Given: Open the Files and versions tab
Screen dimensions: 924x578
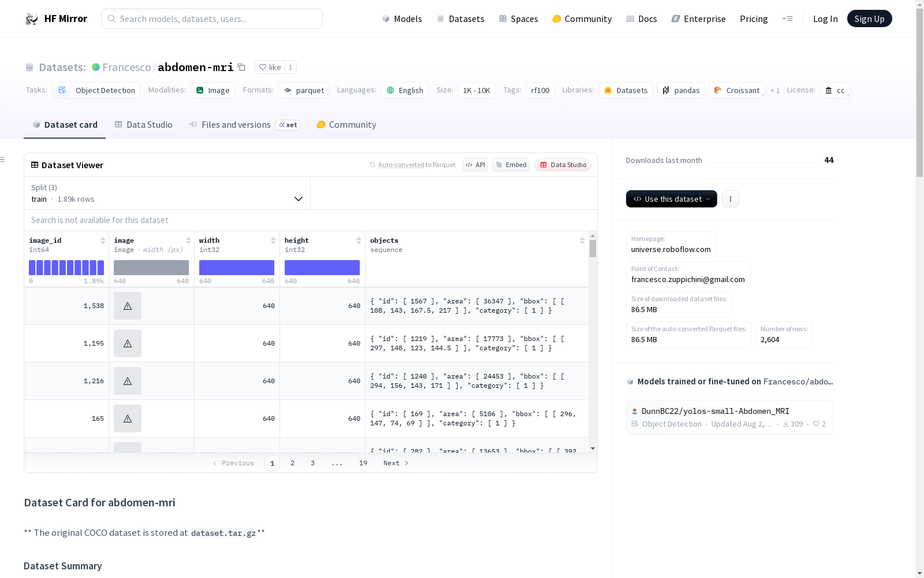Looking at the screenshot, I should [x=244, y=125].
